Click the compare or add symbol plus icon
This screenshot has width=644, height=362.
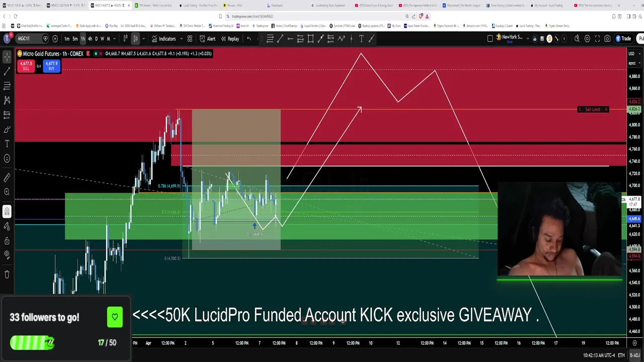coord(55,39)
